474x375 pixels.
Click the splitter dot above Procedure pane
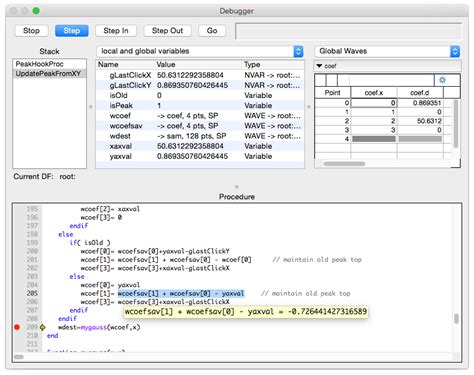pyautogui.click(x=237, y=187)
